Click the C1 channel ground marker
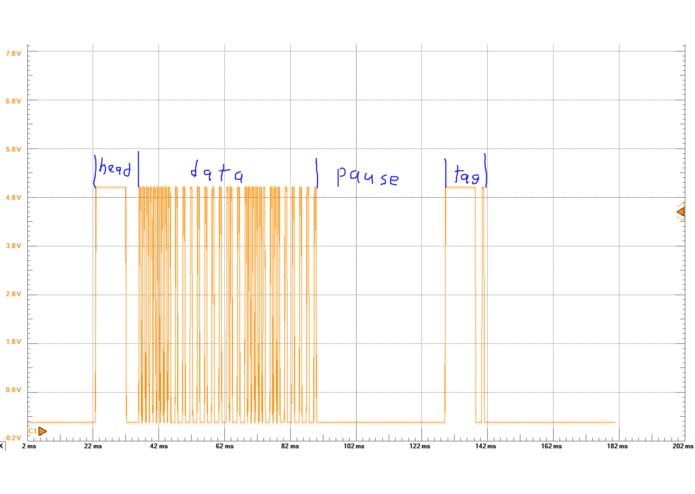 tap(38, 431)
